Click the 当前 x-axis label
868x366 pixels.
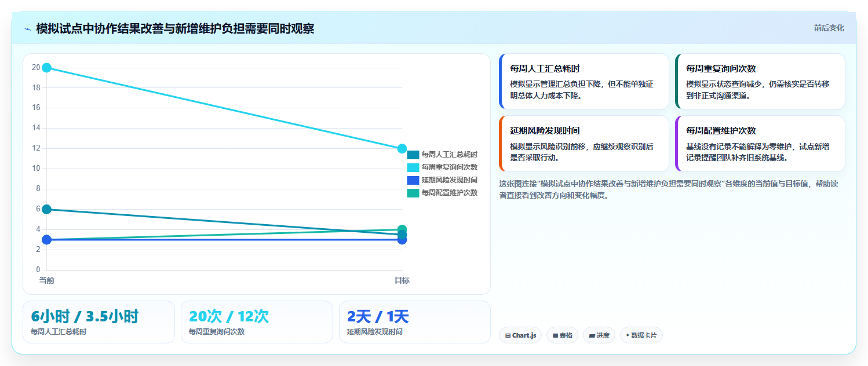point(47,280)
